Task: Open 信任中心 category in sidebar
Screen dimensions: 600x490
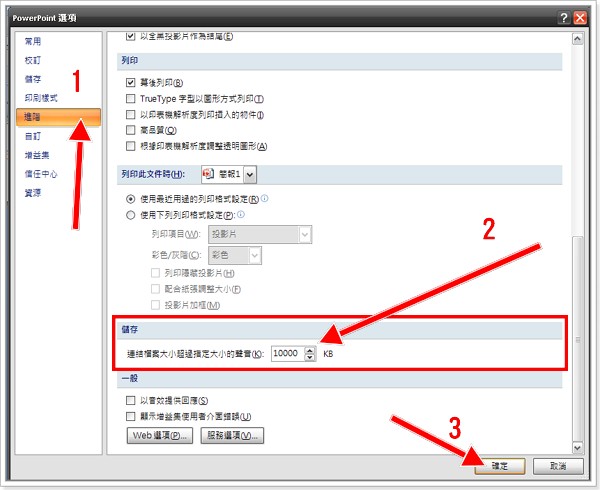Action: click(x=41, y=174)
